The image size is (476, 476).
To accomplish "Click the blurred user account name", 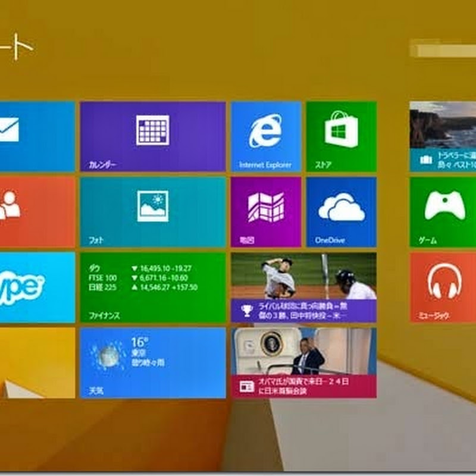I will coord(443,49).
